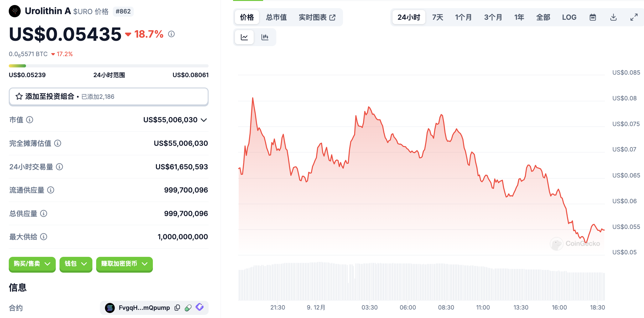Select the 总市值 chart tab

point(276,17)
